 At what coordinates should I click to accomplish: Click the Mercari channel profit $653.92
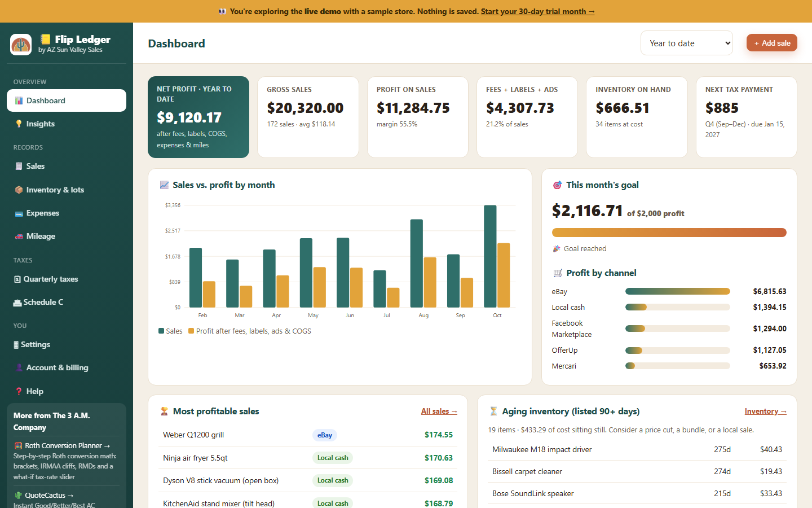(x=773, y=366)
